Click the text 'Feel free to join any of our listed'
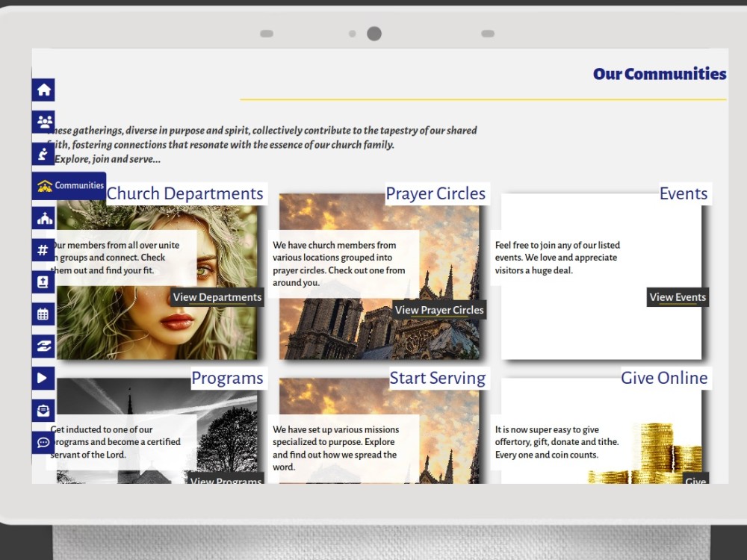This screenshot has height=560, width=747. point(557,245)
